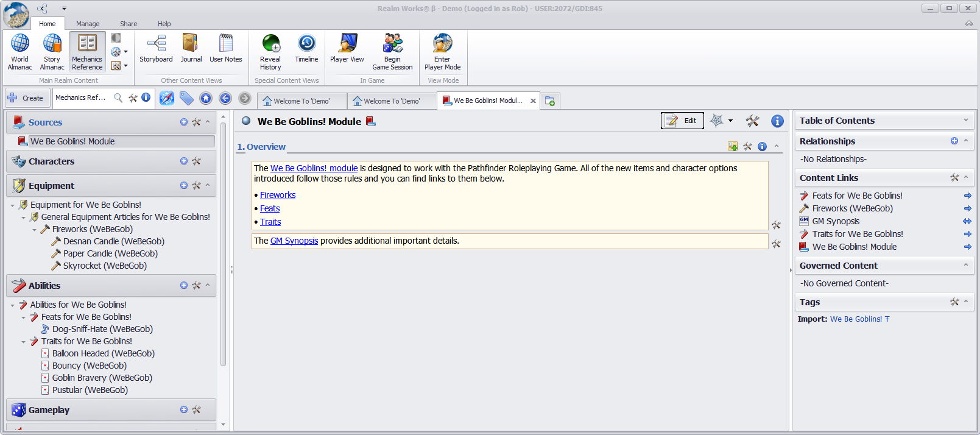Open the Traits link in Overview
The width and height of the screenshot is (980, 435).
point(270,222)
